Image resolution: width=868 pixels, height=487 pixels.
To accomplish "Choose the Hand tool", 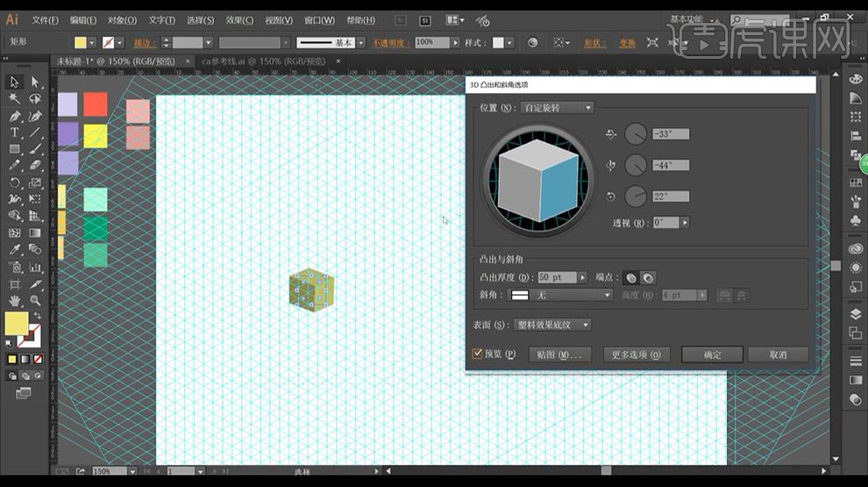I will (x=15, y=300).
